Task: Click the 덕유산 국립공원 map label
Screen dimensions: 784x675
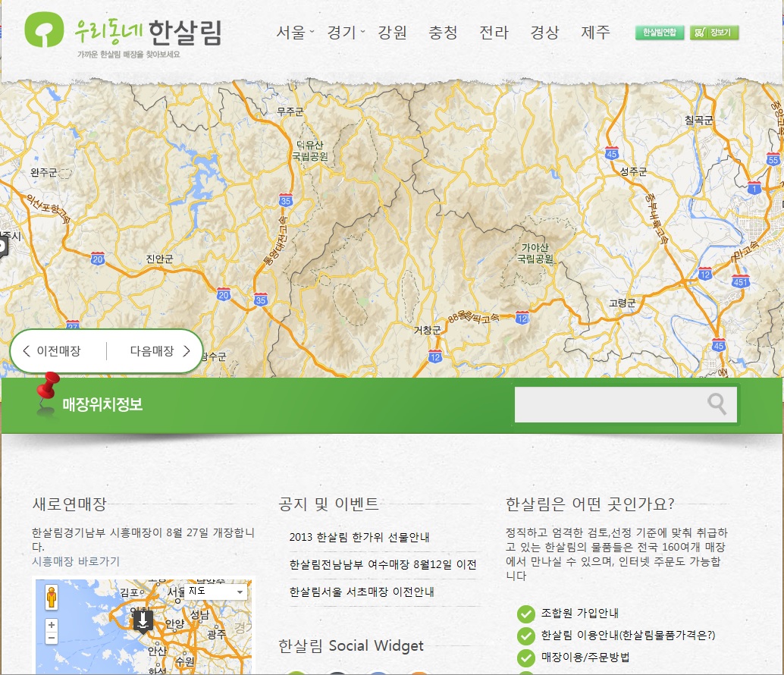Action: 310,150
